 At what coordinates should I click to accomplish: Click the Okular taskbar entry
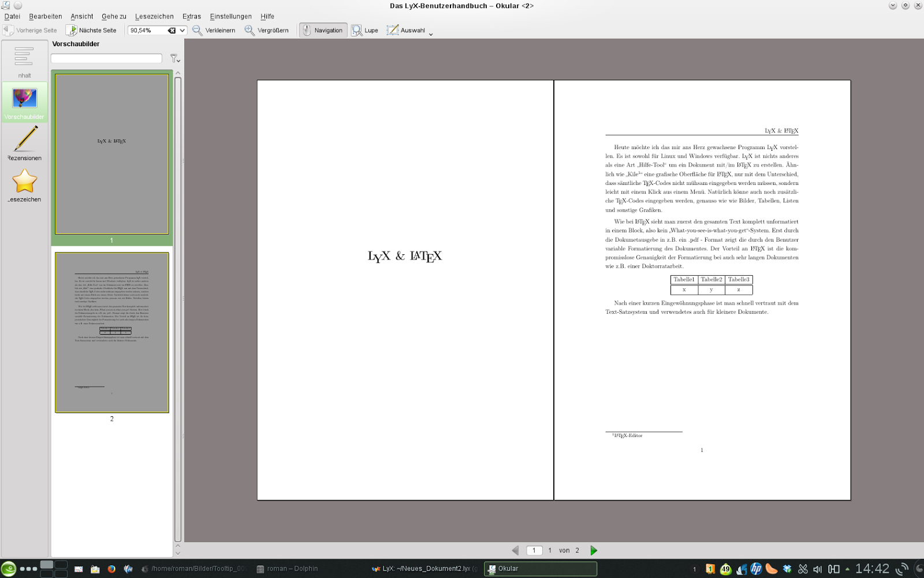coord(540,569)
